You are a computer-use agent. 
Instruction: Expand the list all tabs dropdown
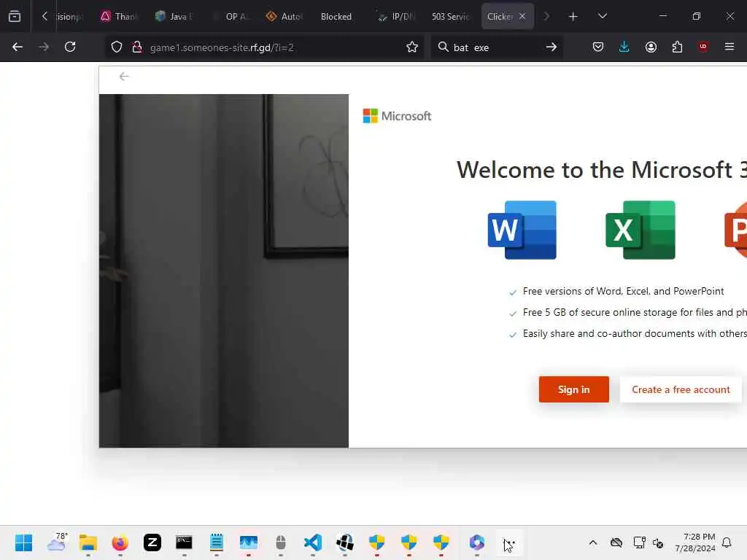point(602,16)
